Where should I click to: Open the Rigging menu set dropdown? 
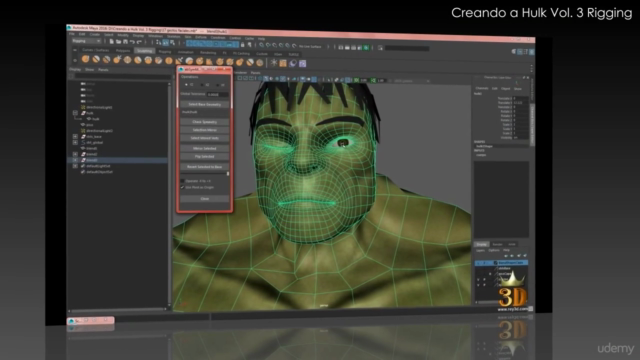(x=87, y=41)
